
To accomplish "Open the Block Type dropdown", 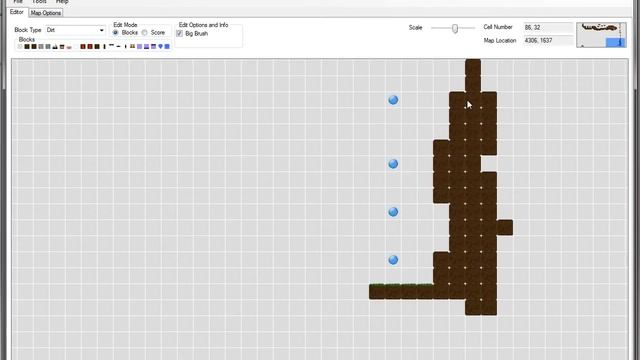I will tap(76, 30).
